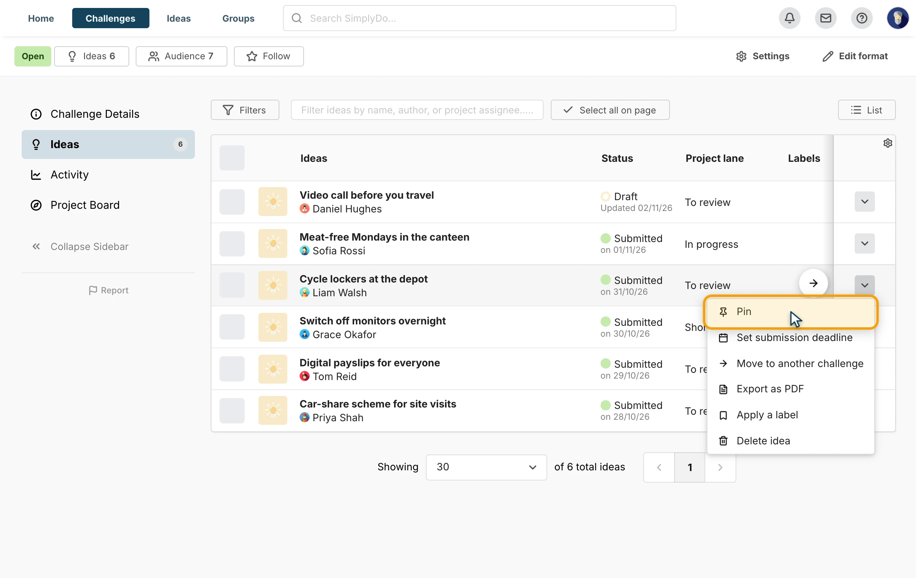Image resolution: width=924 pixels, height=578 pixels.
Task: Check the box for Cycle lockers at the depot
Action: click(x=232, y=285)
